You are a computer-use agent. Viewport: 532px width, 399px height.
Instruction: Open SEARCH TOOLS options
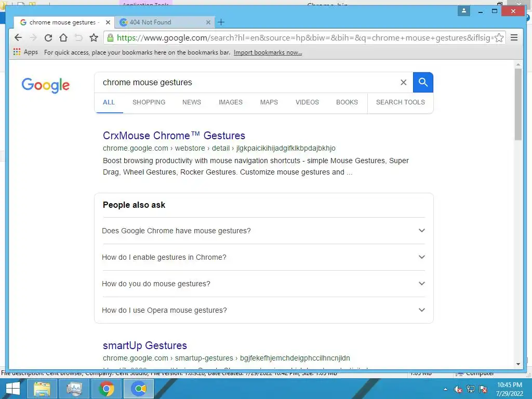pyautogui.click(x=401, y=102)
